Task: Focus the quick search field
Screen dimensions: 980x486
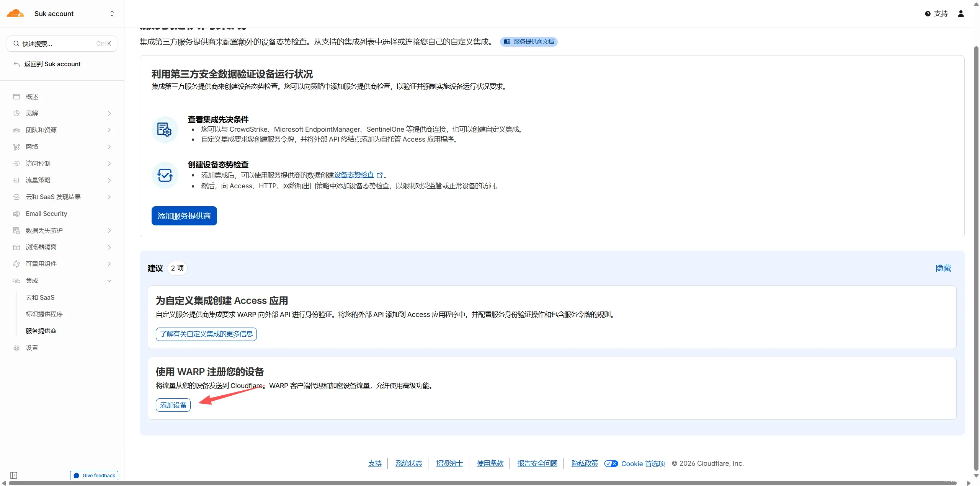Action: click(x=62, y=44)
